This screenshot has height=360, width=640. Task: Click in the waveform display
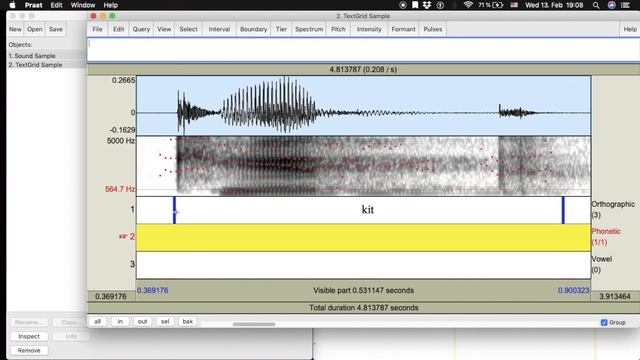pos(363,105)
